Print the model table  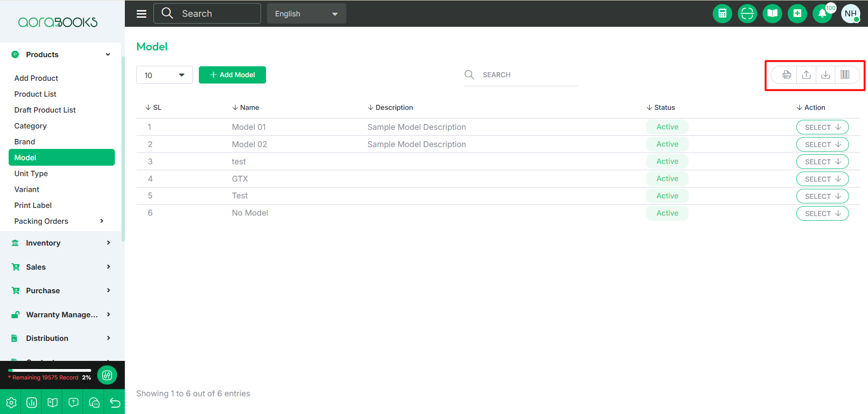(787, 75)
